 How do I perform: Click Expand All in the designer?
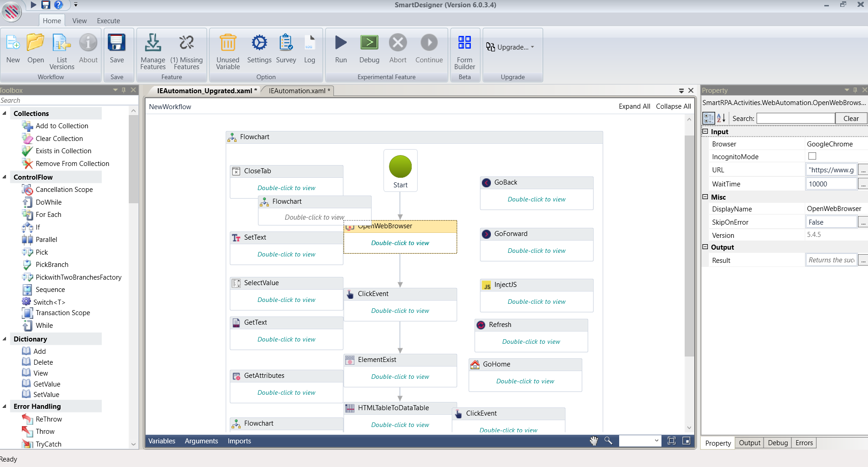tap(634, 106)
